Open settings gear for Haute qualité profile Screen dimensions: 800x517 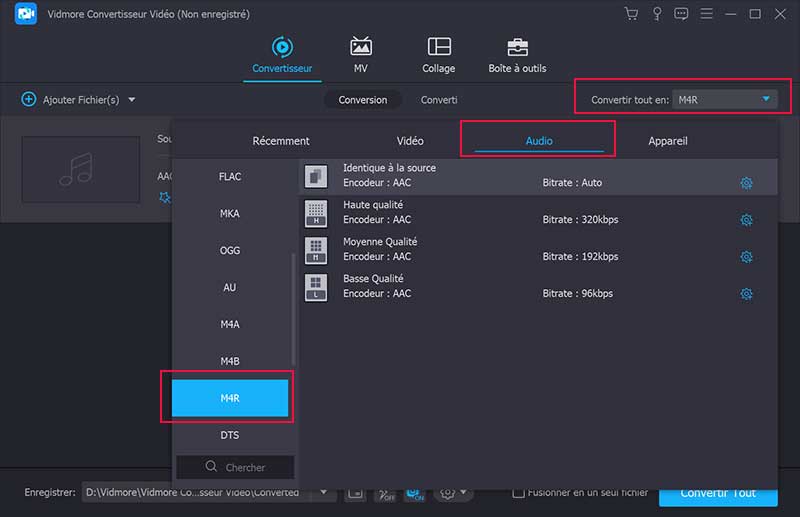point(746,220)
